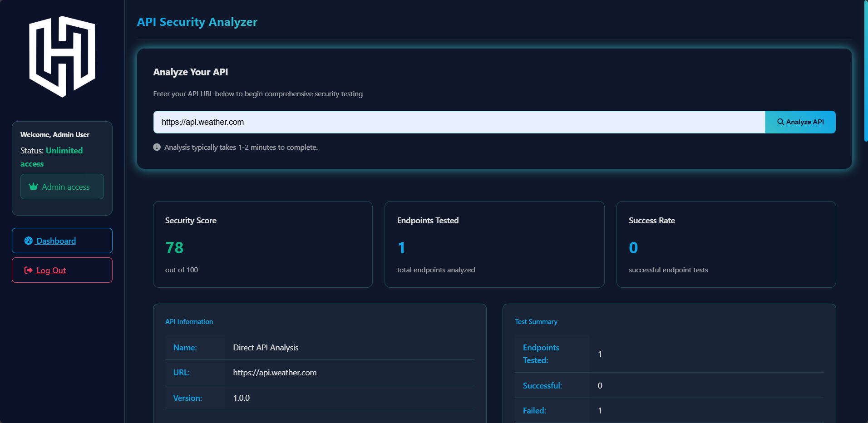
Task: Select the Log Out link
Action: pos(62,270)
